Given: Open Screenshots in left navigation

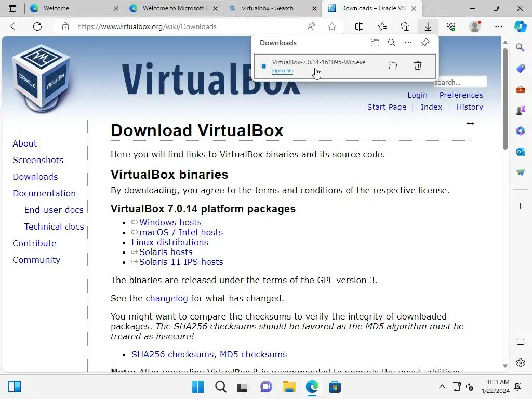Looking at the screenshot, I should (38, 160).
